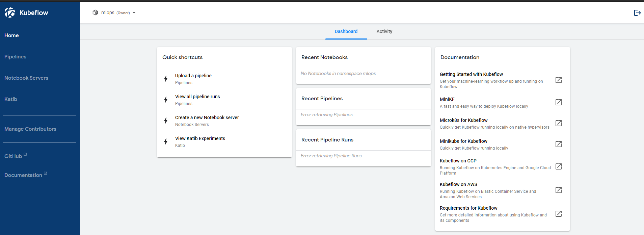Open external link icon for Minikube for Kubeflow
The image size is (644, 235).
(559, 144)
